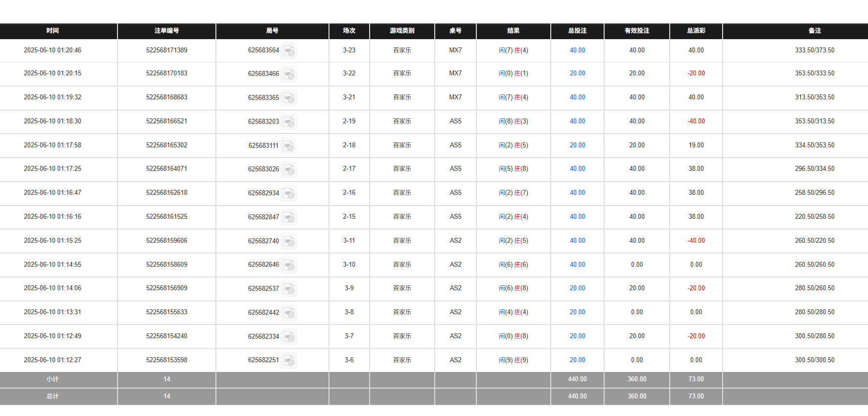The width and height of the screenshot is (868, 416).
Task: Select order number 522568159606 cell
Action: (166, 241)
